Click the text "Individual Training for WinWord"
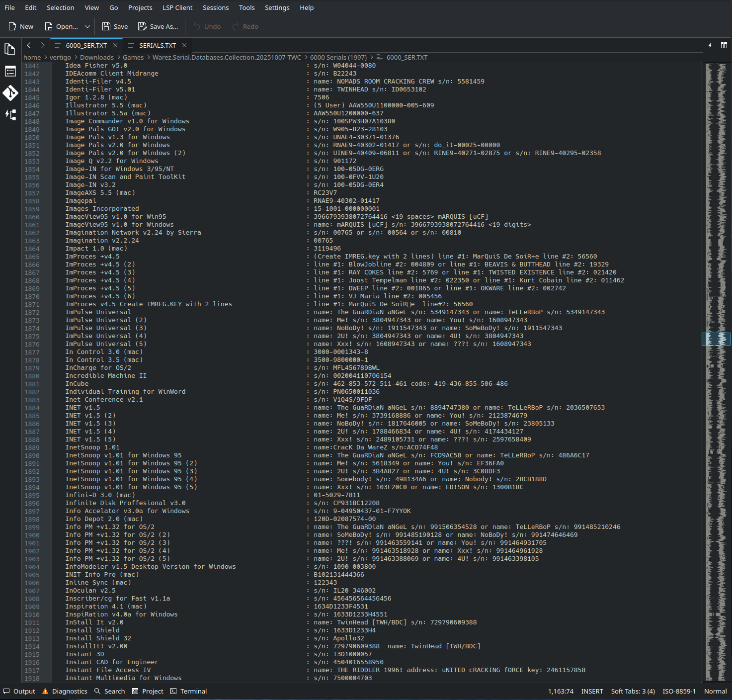The image size is (732, 700). click(125, 392)
